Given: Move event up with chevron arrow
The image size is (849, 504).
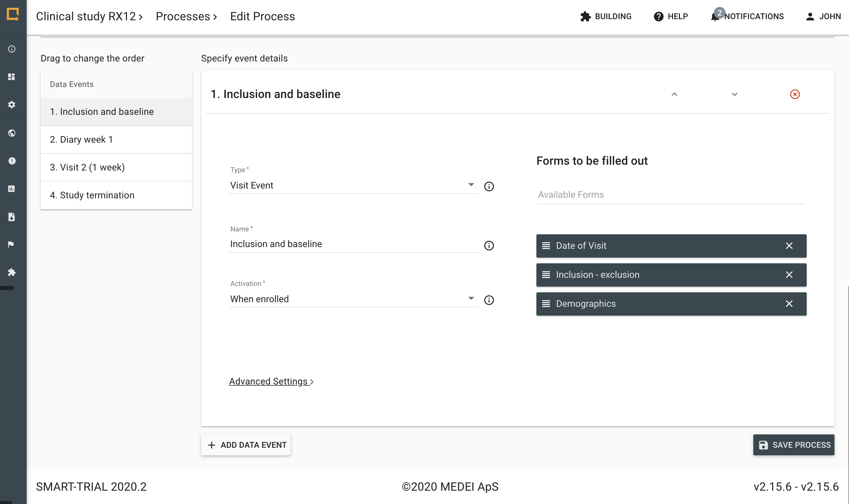Looking at the screenshot, I should [x=674, y=94].
